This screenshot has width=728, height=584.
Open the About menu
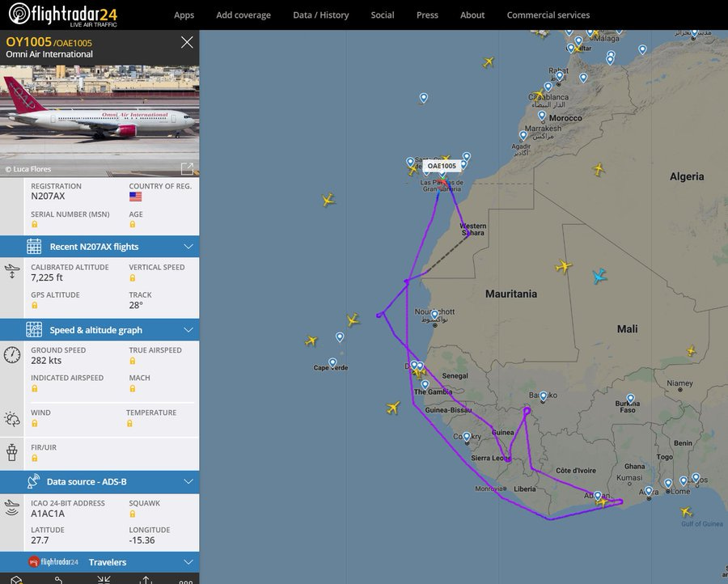tap(472, 15)
